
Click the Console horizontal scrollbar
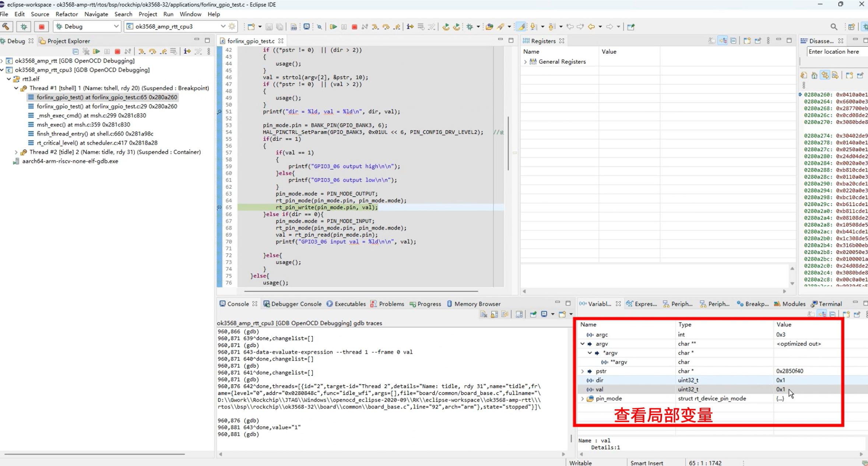click(x=392, y=454)
